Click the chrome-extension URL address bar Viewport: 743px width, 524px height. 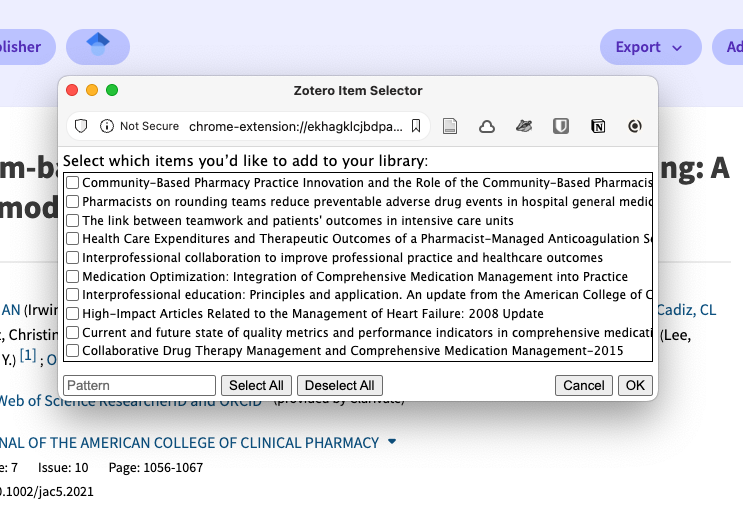tap(296, 126)
